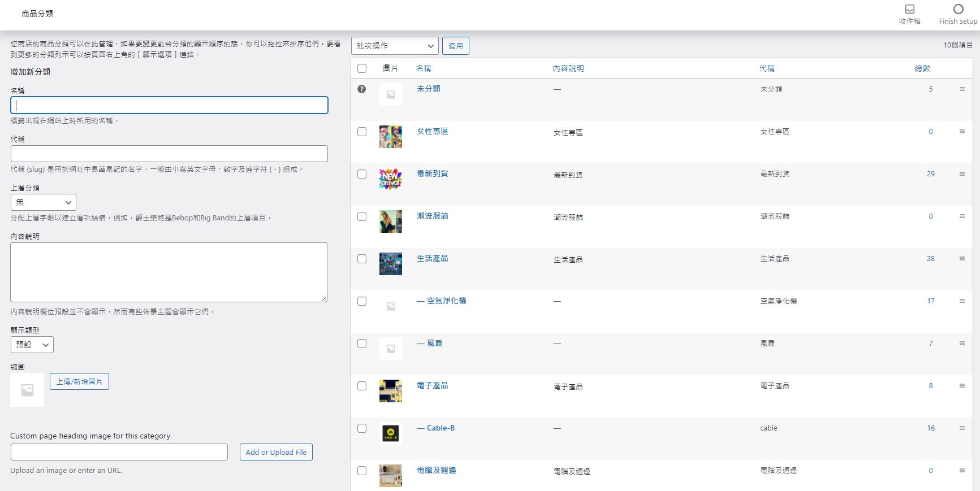Image resolution: width=980 pixels, height=491 pixels.
Task: Click the Finish setup circle icon
Action: pyautogui.click(x=958, y=9)
